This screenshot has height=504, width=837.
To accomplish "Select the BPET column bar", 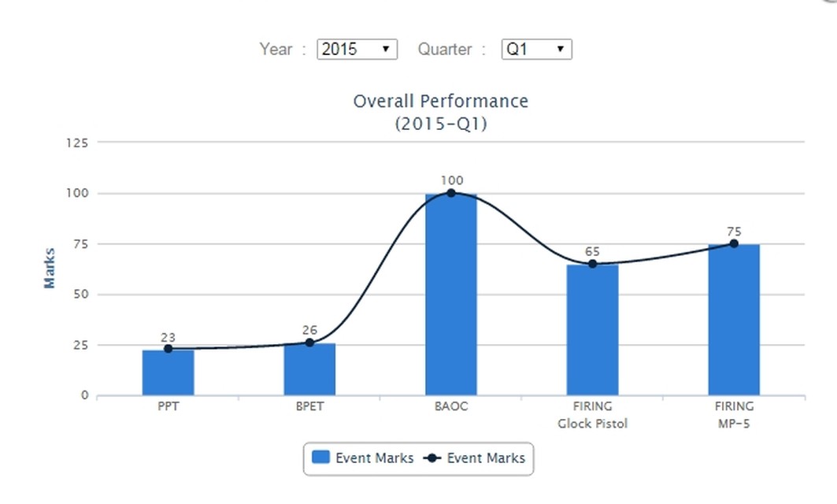I will click(x=309, y=372).
